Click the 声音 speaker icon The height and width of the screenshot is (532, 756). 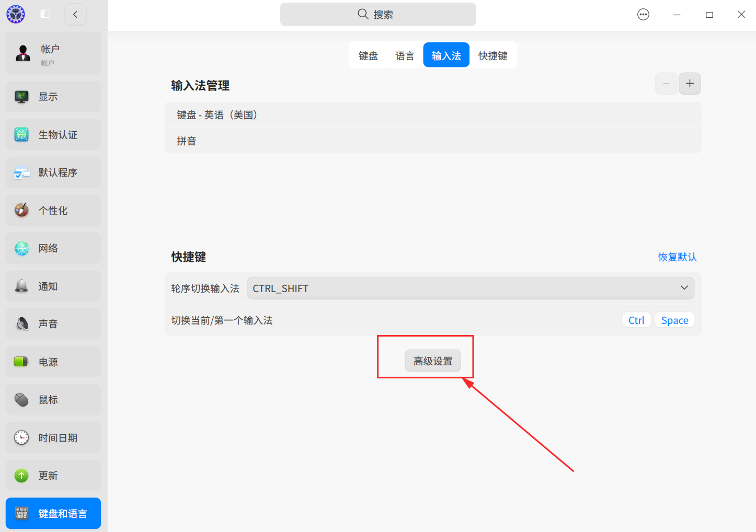(21, 324)
